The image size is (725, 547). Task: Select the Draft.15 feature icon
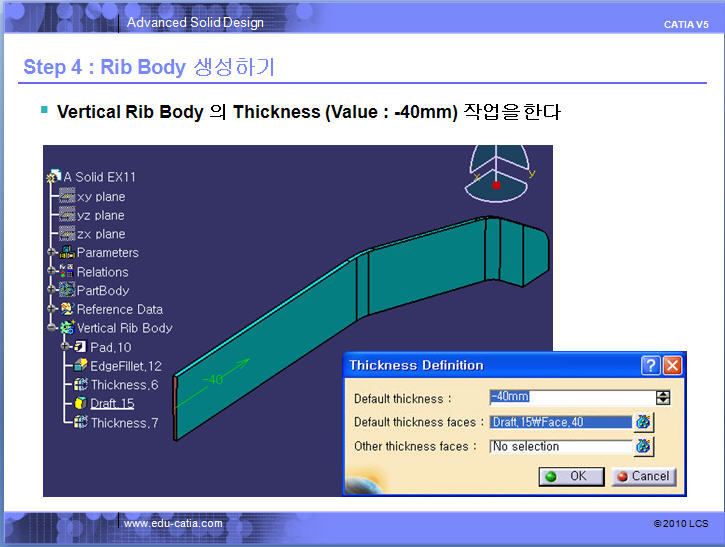point(81,403)
